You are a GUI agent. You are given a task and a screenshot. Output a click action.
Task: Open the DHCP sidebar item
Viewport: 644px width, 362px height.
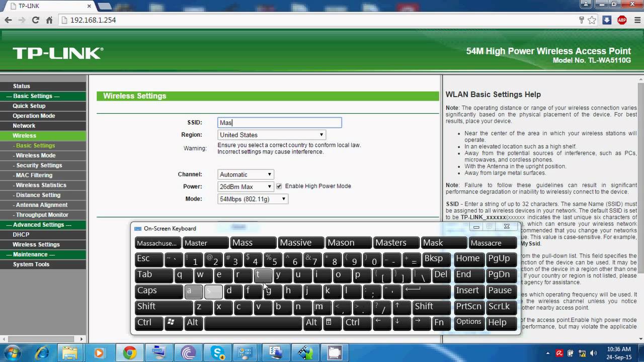coord(21,235)
